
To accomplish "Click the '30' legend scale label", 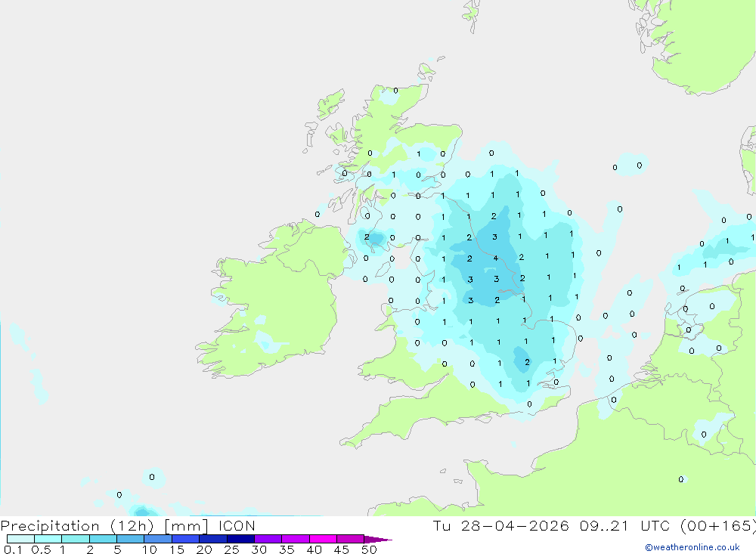I will 259,549.
